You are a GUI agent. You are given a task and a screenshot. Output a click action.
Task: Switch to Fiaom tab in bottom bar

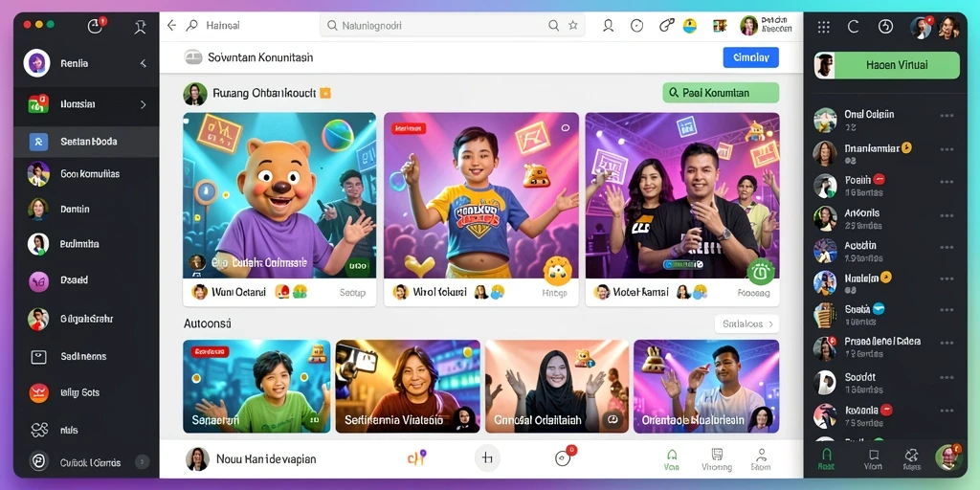761,459
